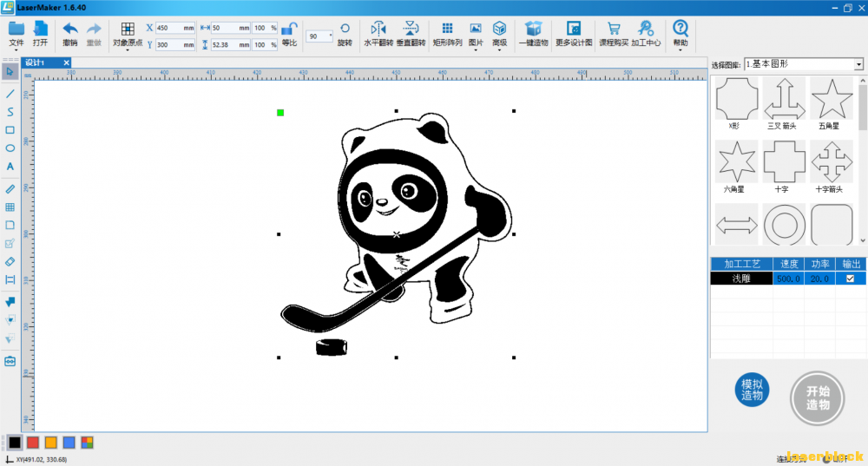Click the 功率 column header
The width and height of the screenshot is (868, 466).
820,264
